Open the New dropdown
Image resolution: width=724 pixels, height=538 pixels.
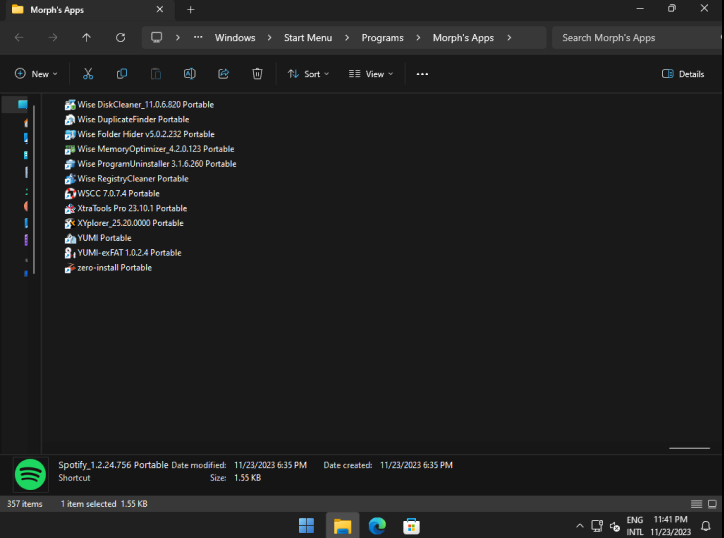click(x=36, y=74)
